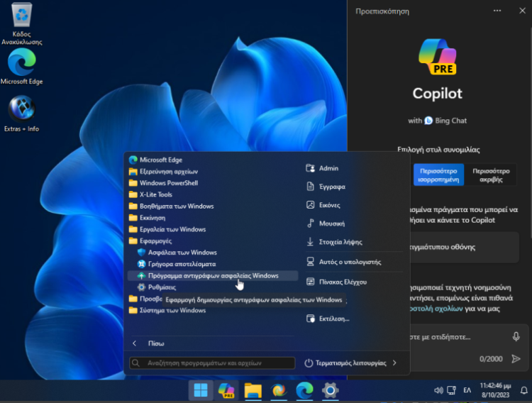Click the volume speaker tray icon
532x403 pixels.
(438, 390)
